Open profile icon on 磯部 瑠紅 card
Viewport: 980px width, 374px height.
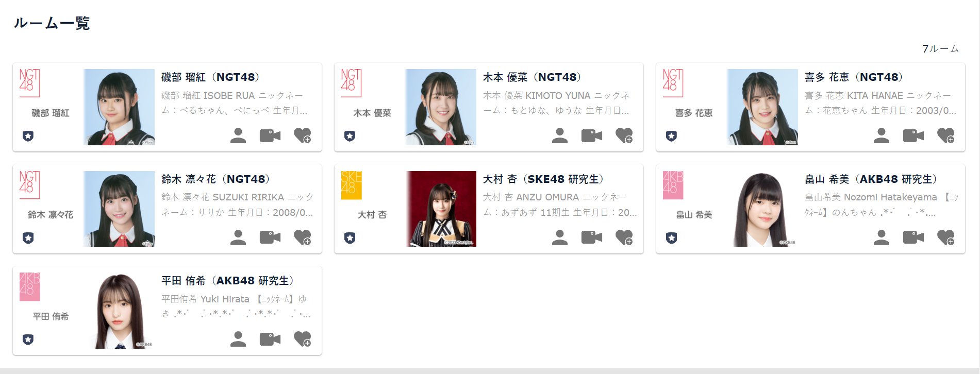(238, 135)
